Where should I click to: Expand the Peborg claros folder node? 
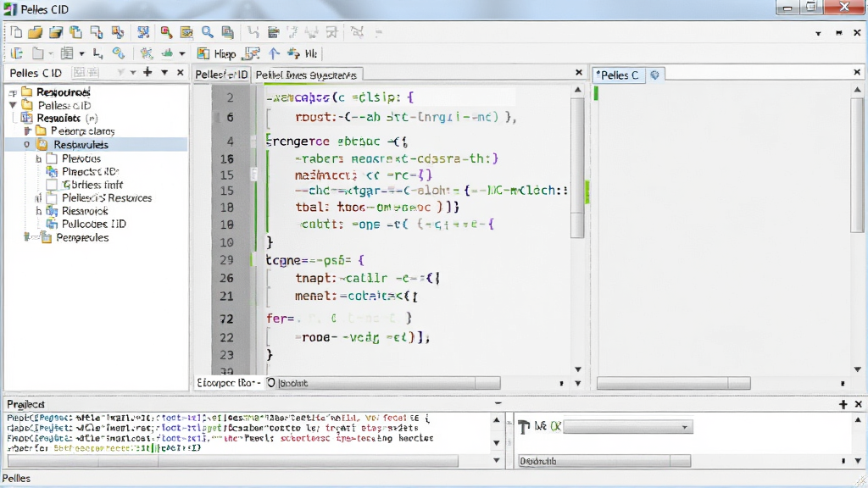[x=27, y=131]
